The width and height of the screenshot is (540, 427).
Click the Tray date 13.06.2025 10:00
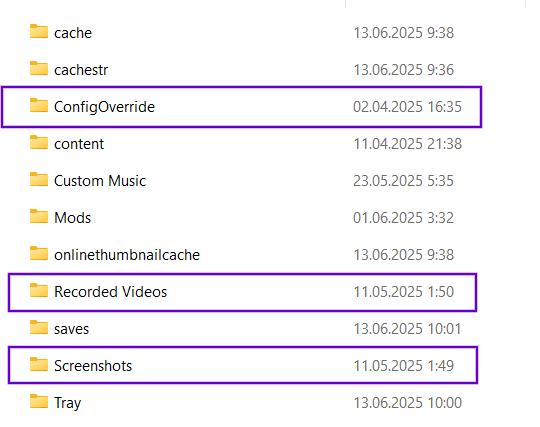coord(408,403)
